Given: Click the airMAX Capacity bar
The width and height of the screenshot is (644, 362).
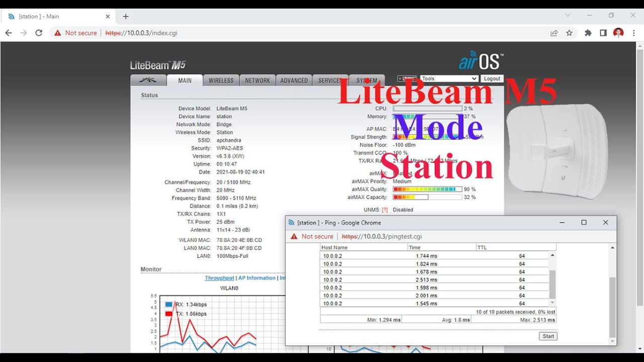Looking at the screenshot, I should coord(427,198).
